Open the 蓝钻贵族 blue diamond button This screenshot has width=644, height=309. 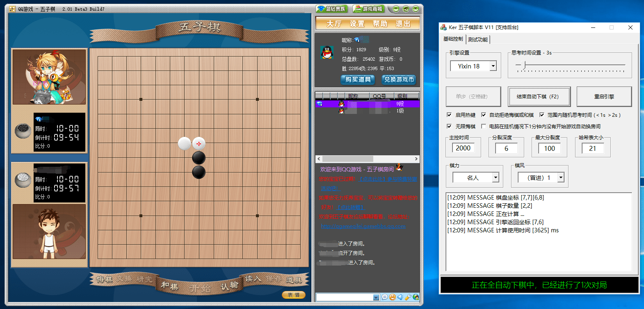[x=332, y=9]
